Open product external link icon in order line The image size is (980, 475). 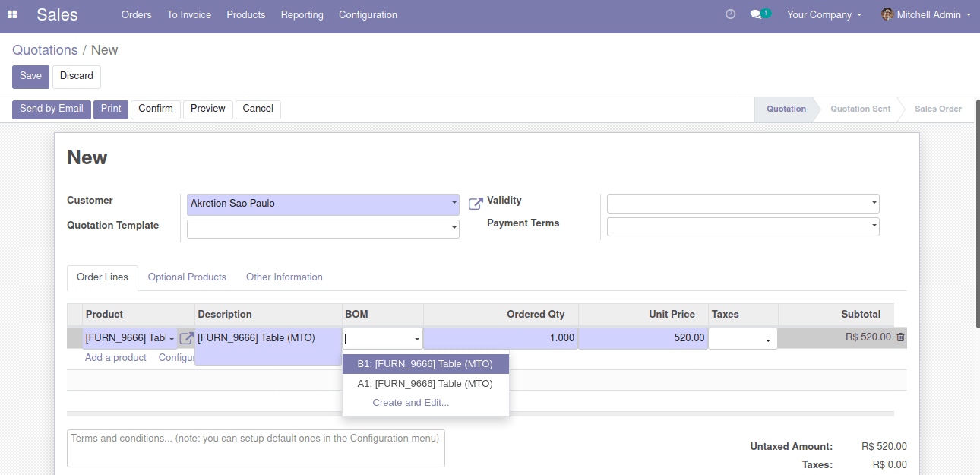tap(186, 339)
